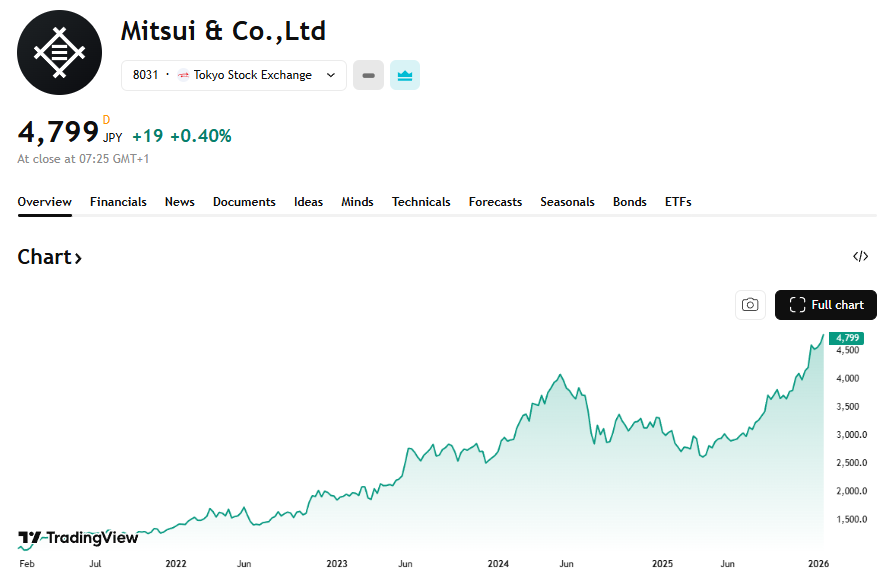Select the Technicals tab

pyautogui.click(x=421, y=202)
